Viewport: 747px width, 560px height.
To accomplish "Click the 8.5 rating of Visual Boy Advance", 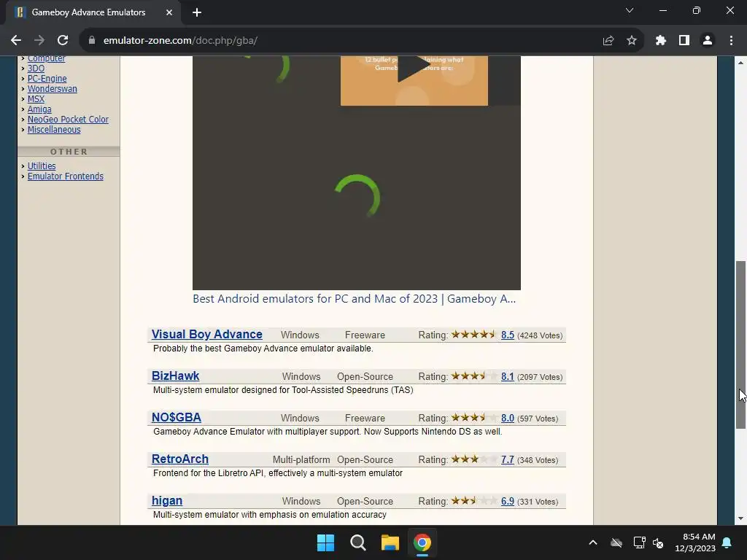I will coord(508,335).
